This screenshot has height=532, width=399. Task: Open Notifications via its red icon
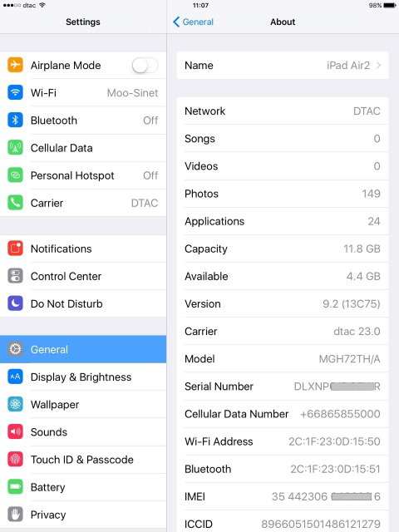pos(15,249)
